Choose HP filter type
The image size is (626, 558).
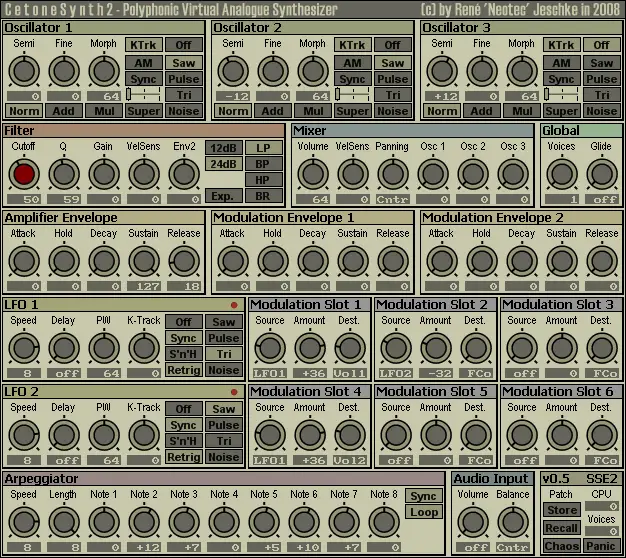(x=263, y=180)
